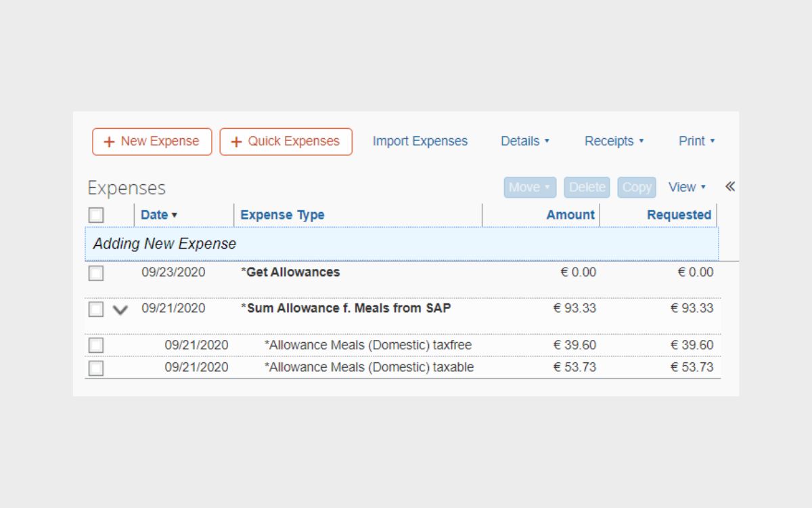
Task: Select the Allowance Meals taxable row checkbox
Action: click(x=95, y=367)
